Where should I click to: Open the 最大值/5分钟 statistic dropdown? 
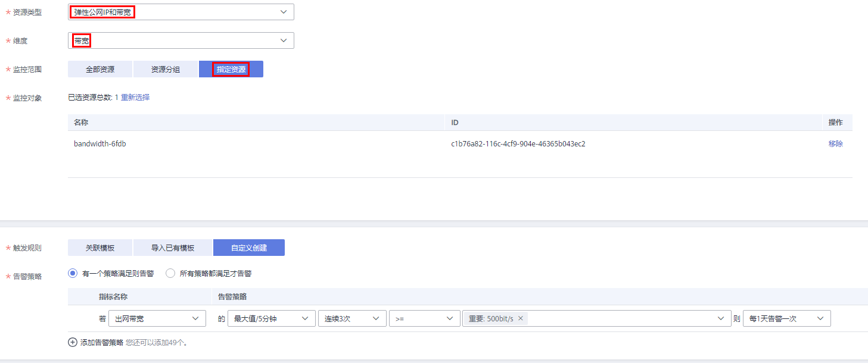click(x=272, y=319)
